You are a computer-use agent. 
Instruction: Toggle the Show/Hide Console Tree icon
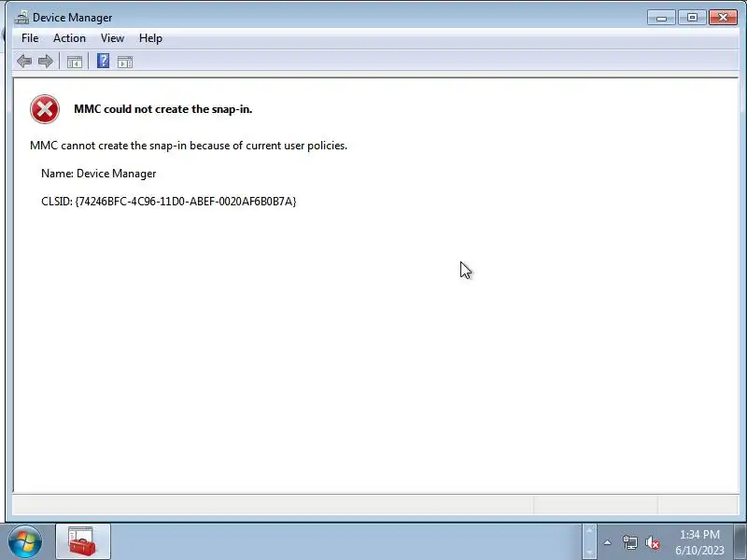(x=75, y=62)
